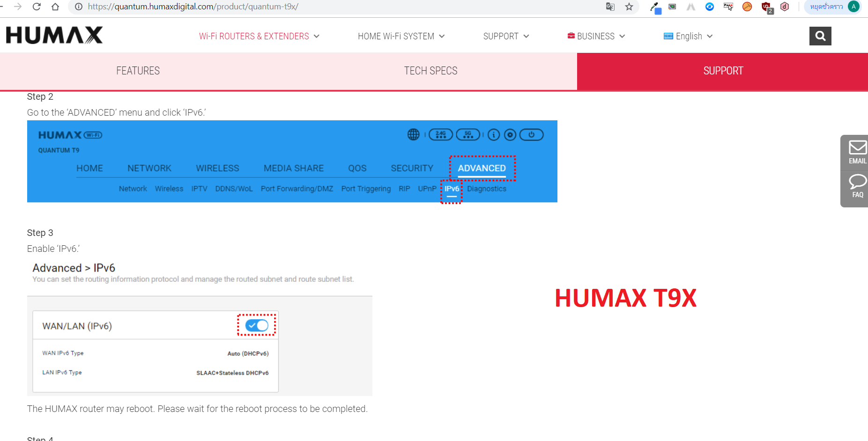
Task: Expand the top SUPPORT navigation dropdown
Action: click(506, 36)
